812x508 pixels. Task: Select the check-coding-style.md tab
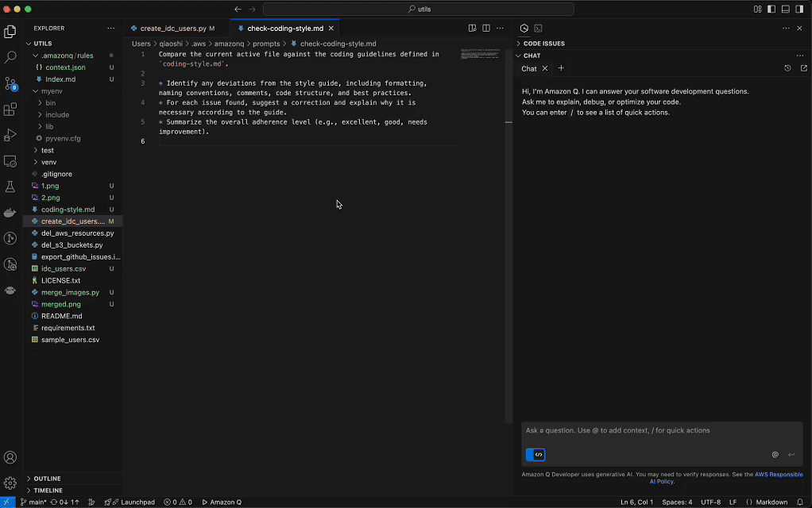(284, 29)
